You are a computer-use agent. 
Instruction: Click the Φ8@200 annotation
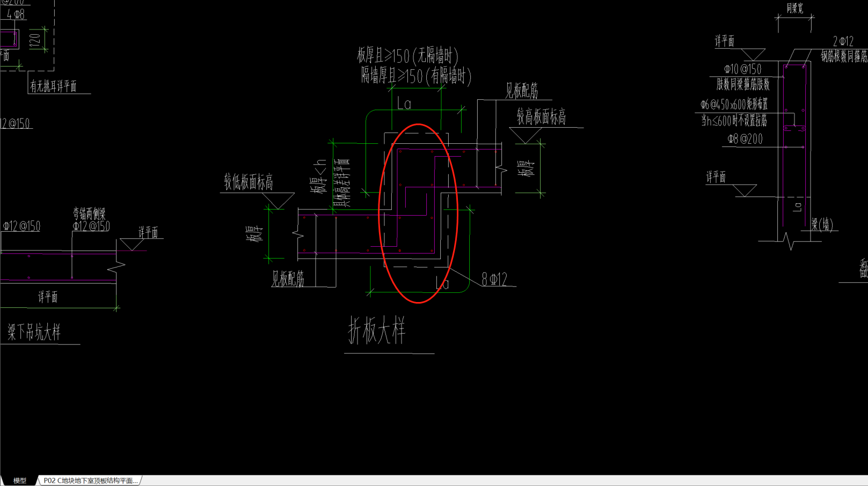[745, 139]
